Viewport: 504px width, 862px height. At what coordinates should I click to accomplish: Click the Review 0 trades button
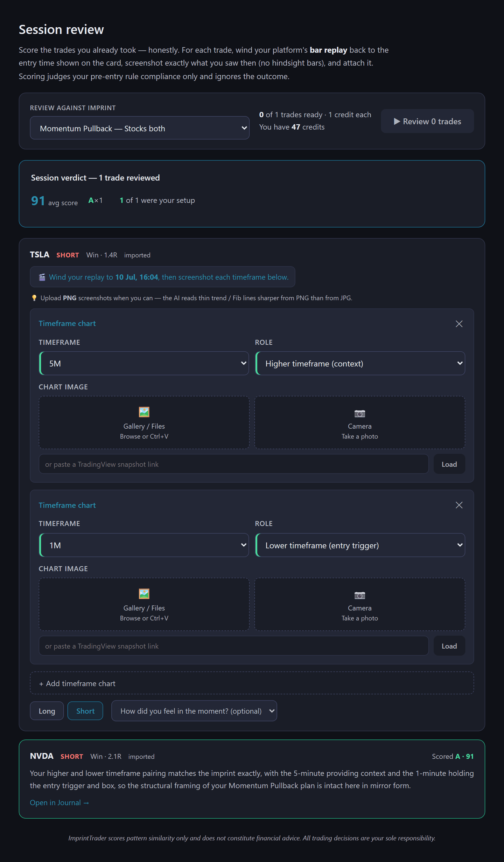pyautogui.click(x=427, y=121)
